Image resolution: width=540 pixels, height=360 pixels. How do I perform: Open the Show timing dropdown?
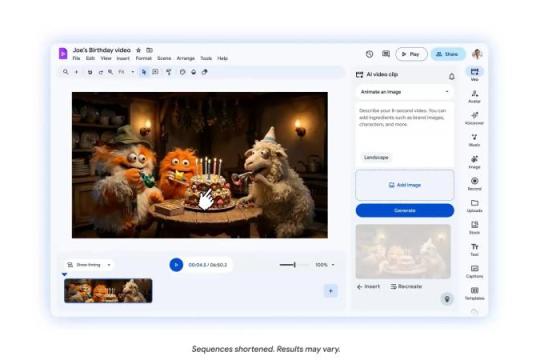pyautogui.click(x=89, y=265)
